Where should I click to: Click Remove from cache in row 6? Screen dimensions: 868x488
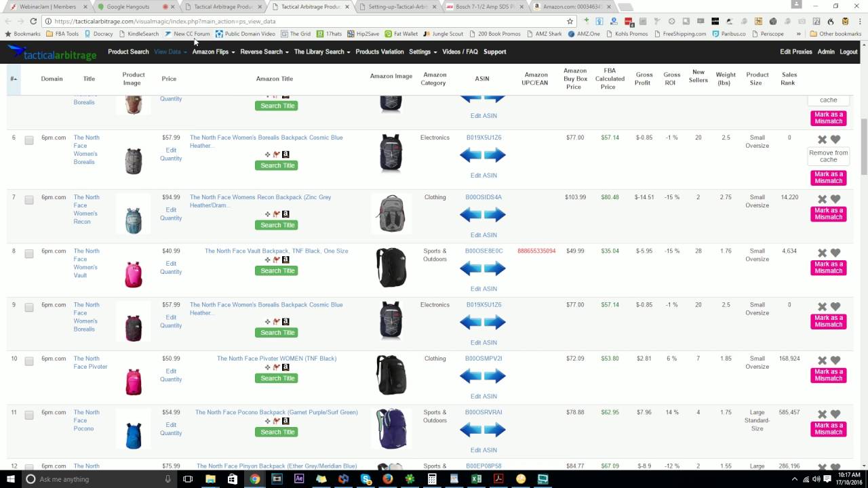828,156
